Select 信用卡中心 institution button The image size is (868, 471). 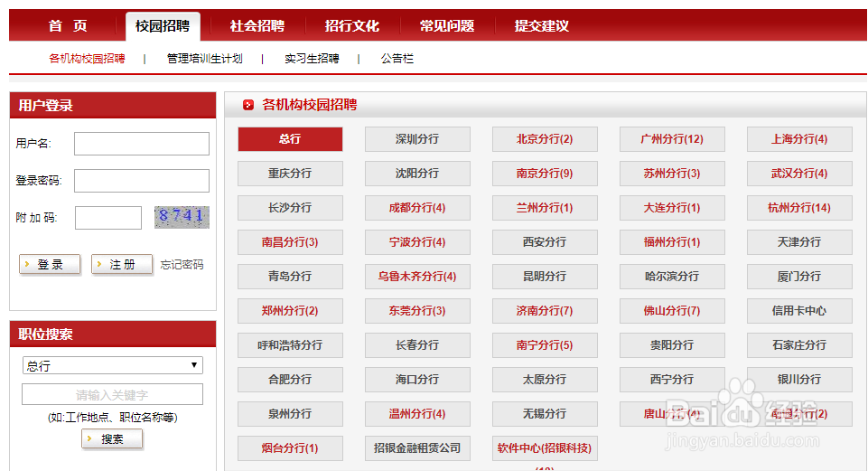[799, 311]
